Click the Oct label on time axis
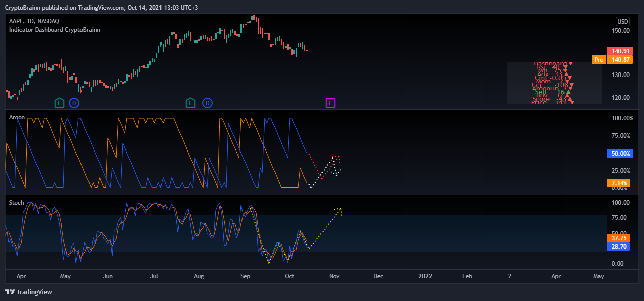 (x=289, y=276)
